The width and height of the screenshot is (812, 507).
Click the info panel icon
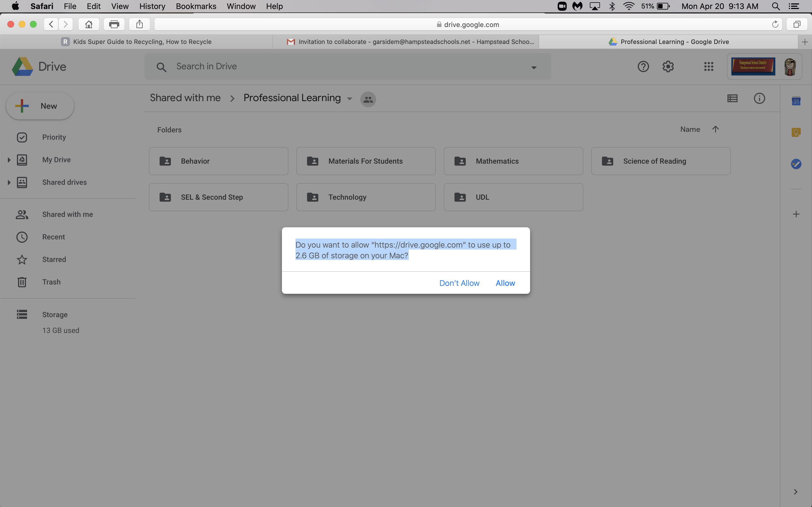pos(759,98)
